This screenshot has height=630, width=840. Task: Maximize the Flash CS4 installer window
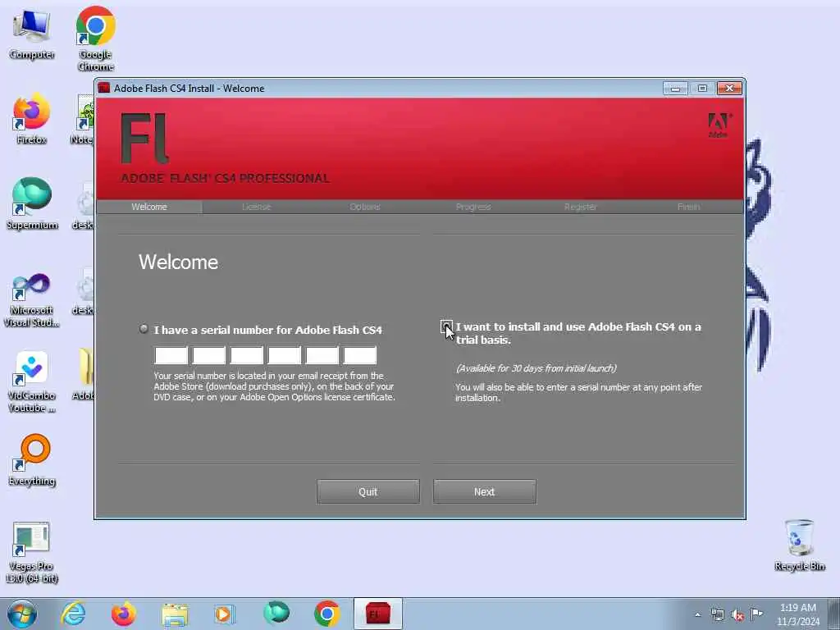(x=702, y=88)
